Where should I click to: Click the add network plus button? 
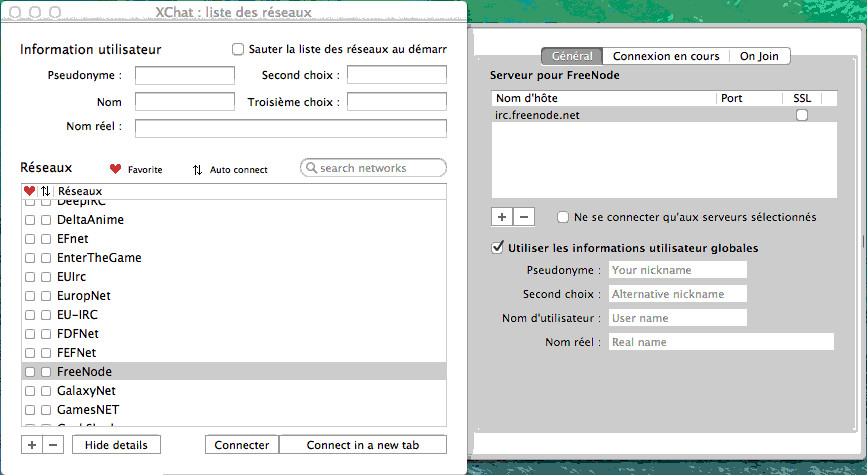point(30,445)
